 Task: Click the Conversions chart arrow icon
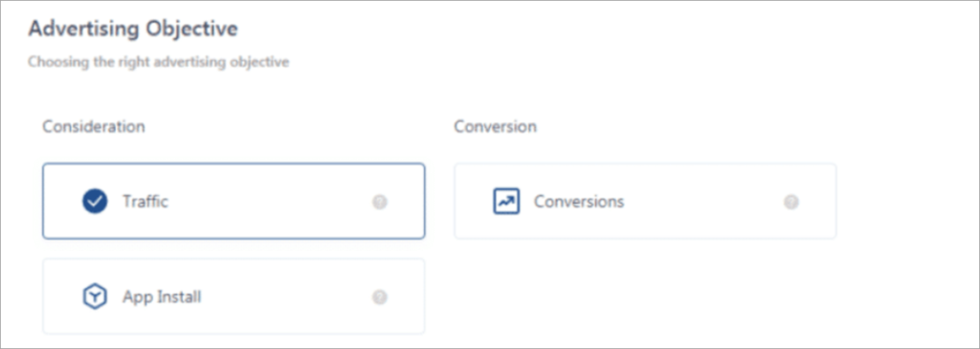(506, 202)
